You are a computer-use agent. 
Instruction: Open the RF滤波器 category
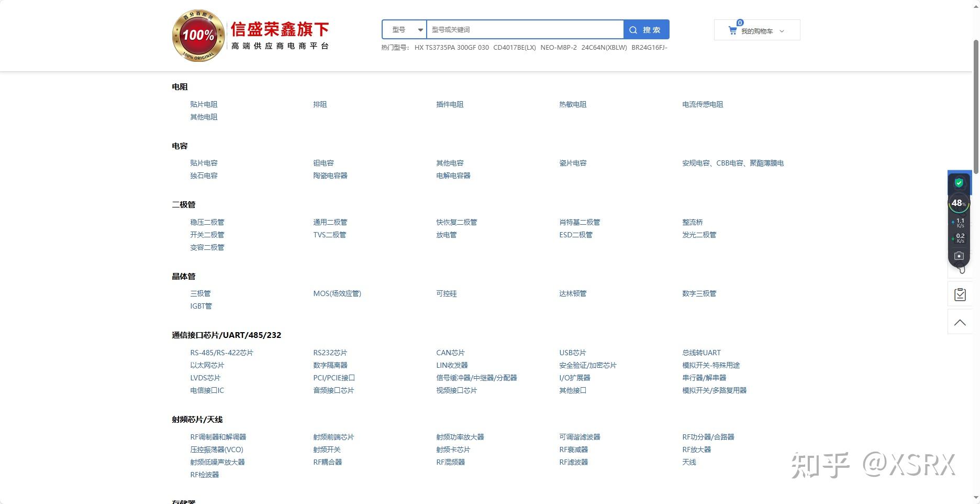pos(574,462)
